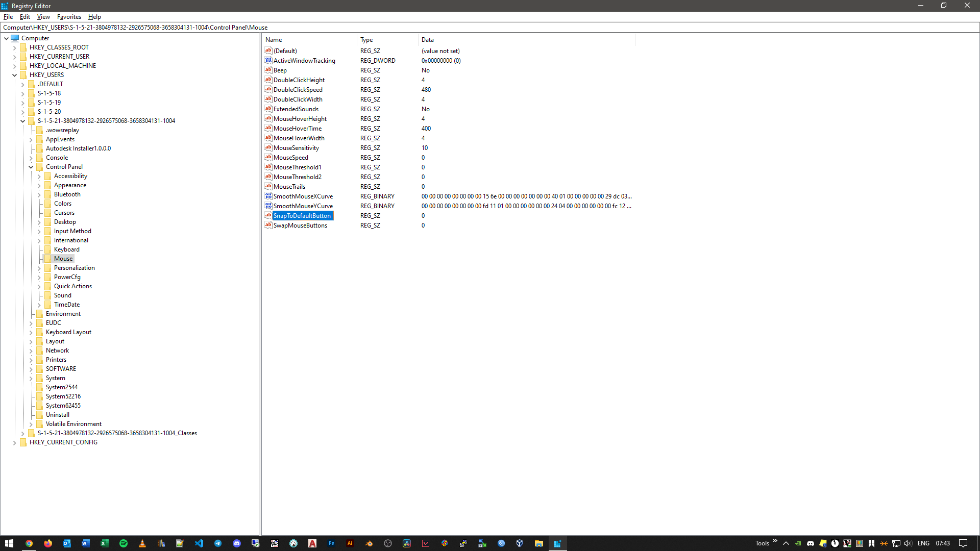Expand the Personalization key
The width and height of the screenshot is (980, 551).
click(x=39, y=268)
